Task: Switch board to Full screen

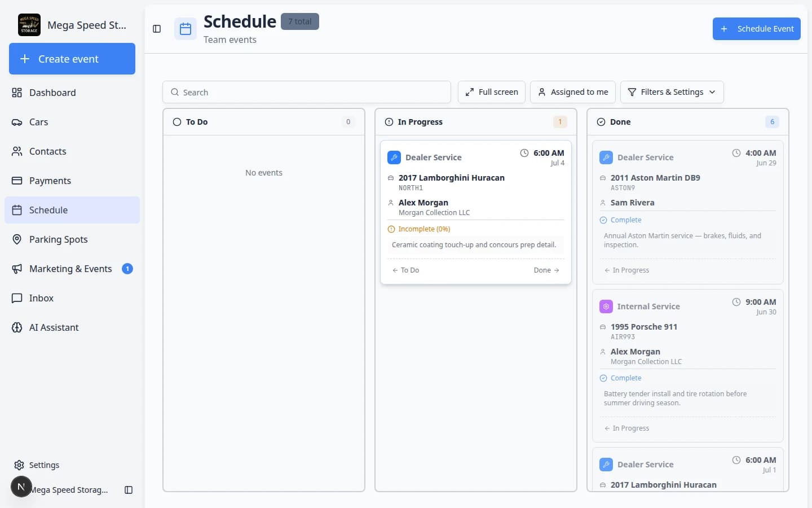Action: point(492,92)
